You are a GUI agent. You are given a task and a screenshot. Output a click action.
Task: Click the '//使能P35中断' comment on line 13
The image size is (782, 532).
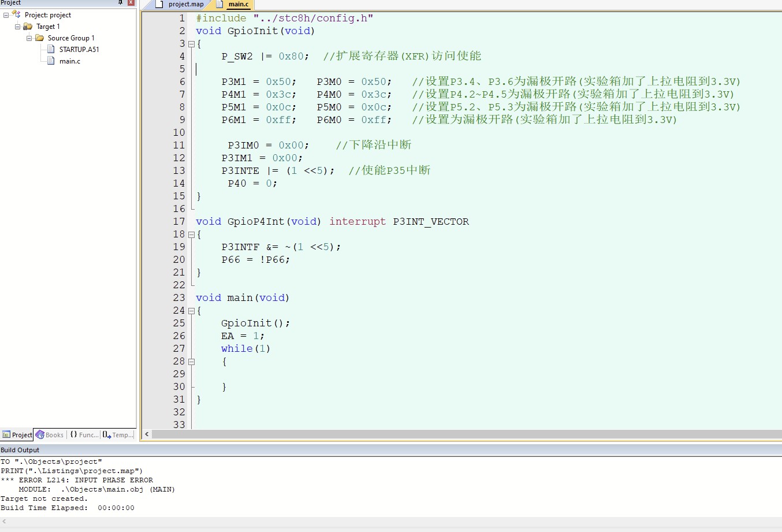(389, 171)
